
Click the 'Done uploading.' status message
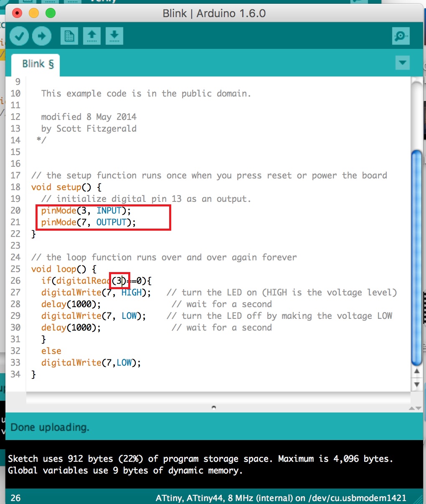click(x=50, y=428)
